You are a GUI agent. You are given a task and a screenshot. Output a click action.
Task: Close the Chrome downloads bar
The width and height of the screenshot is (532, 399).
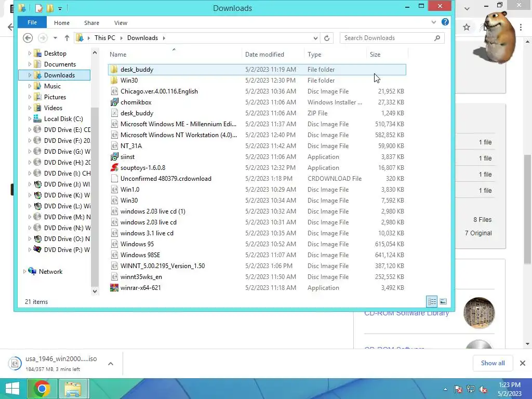[523, 363]
